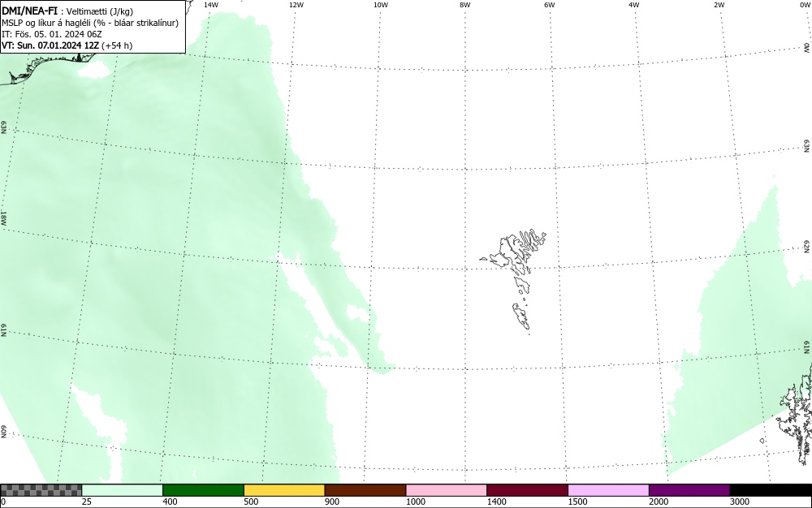812x508 pixels.
Task: Click the 'MSLP og líkur á hagléli' line
Action: tap(90, 23)
